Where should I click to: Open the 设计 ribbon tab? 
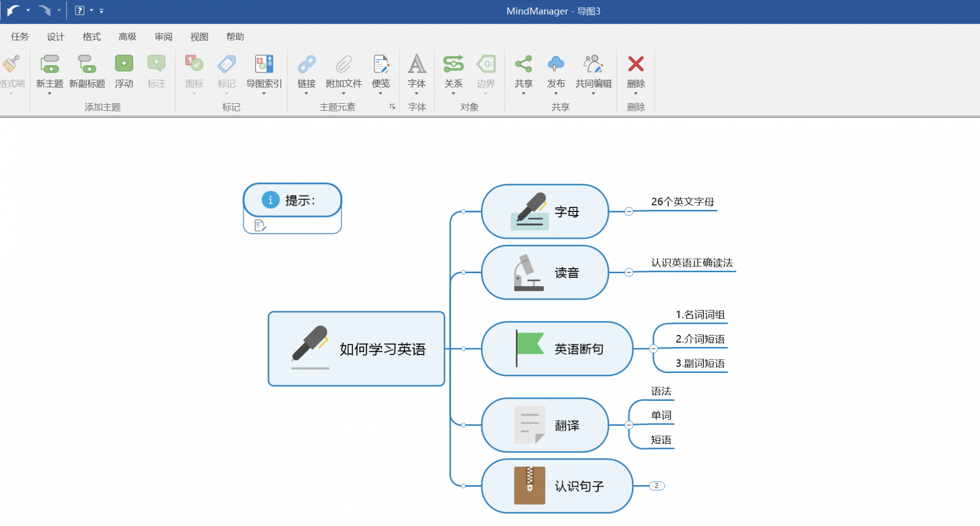[56, 37]
